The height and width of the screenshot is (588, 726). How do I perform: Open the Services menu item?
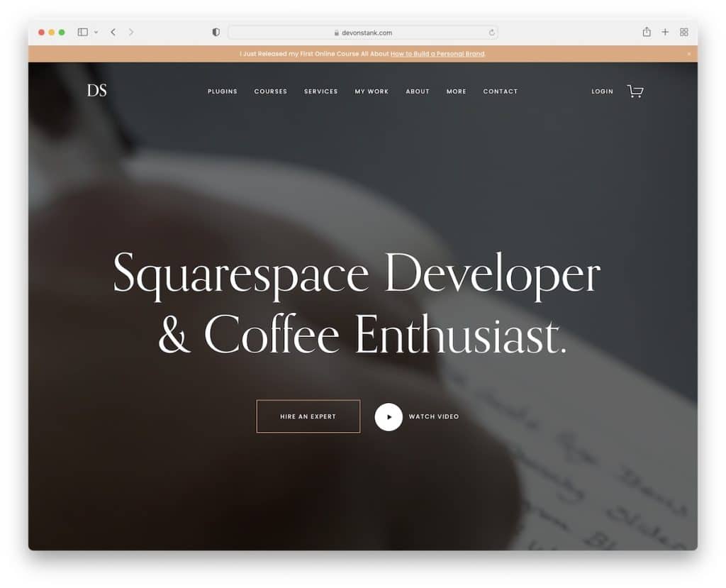click(321, 91)
